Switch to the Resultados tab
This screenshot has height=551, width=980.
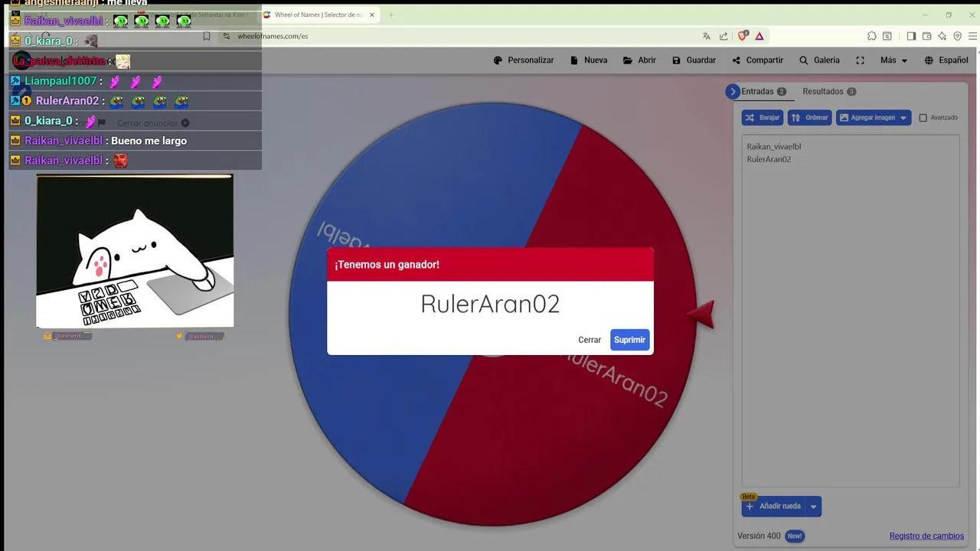[829, 91]
